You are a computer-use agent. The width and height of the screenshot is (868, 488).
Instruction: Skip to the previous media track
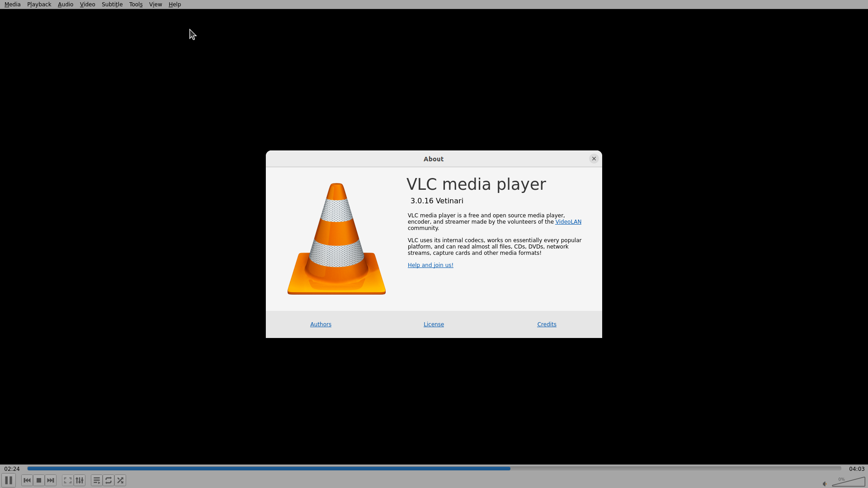pyautogui.click(x=27, y=480)
